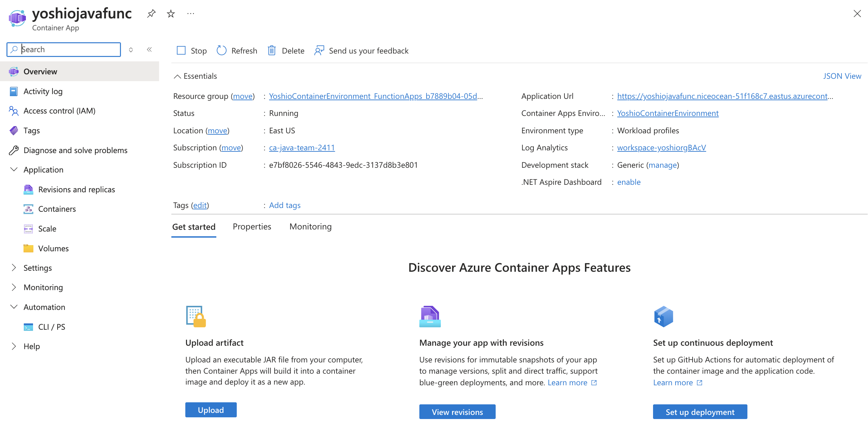This screenshot has width=868, height=433.
Task: Collapse the Essentials section
Action: (177, 76)
